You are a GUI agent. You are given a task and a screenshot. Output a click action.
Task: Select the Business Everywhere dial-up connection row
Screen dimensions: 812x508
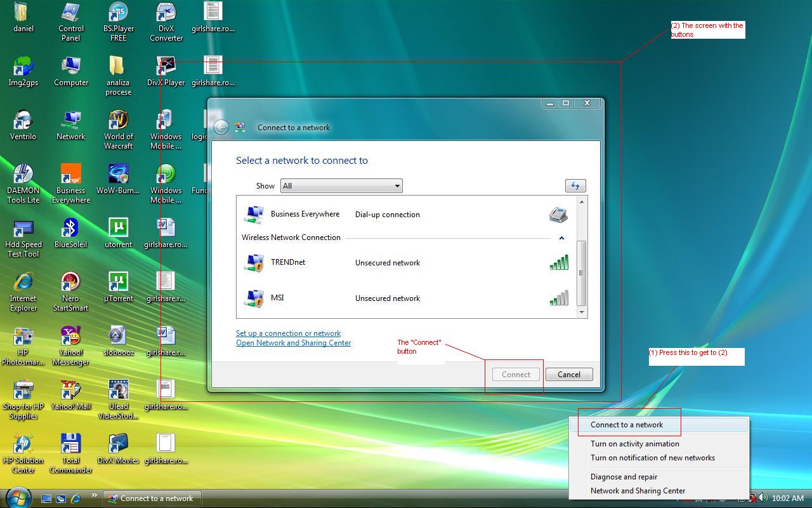[406, 215]
